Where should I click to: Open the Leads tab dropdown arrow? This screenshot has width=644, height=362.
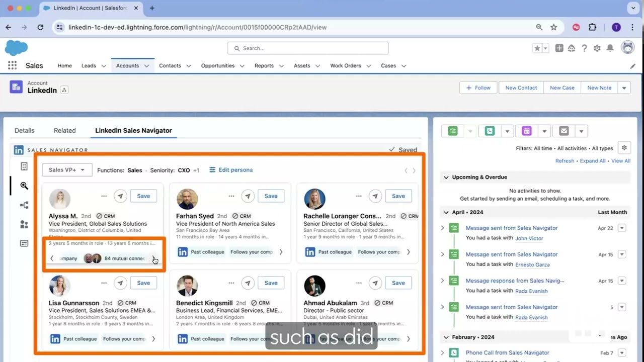[x=103, y=66]
